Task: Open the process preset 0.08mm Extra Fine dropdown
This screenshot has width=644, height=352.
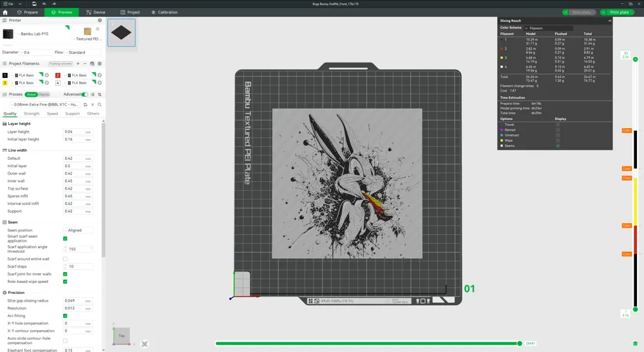Action: tap(44, 104)
